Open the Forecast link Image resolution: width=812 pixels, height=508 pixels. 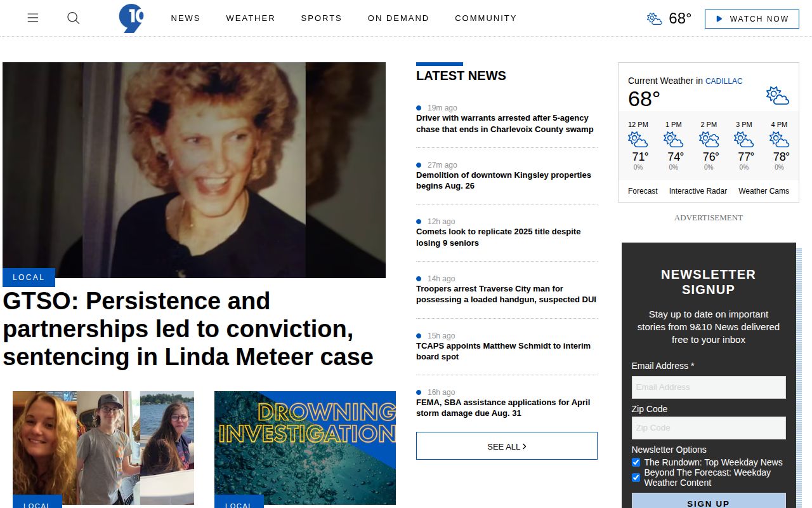click(643, 191)
